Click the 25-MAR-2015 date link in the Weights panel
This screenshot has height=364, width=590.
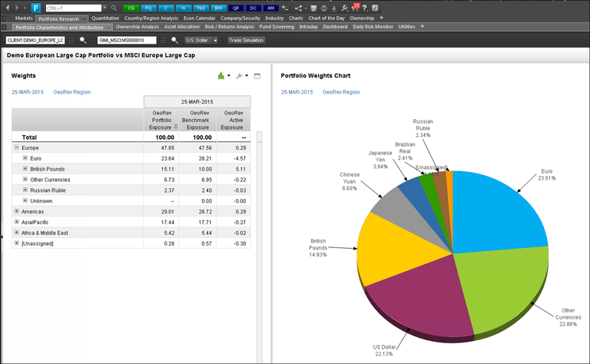28,92
